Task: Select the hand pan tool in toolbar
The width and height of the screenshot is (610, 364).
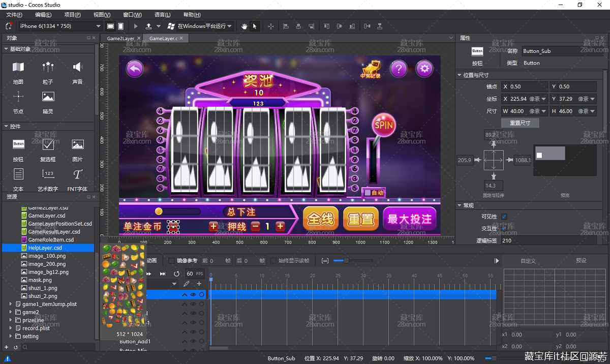Action: (245, 26)
